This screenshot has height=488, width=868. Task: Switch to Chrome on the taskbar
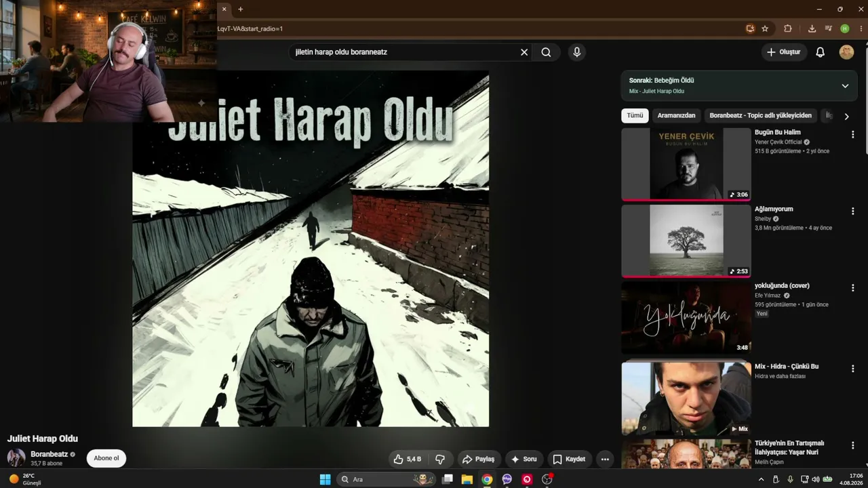(x=487, y=479)
